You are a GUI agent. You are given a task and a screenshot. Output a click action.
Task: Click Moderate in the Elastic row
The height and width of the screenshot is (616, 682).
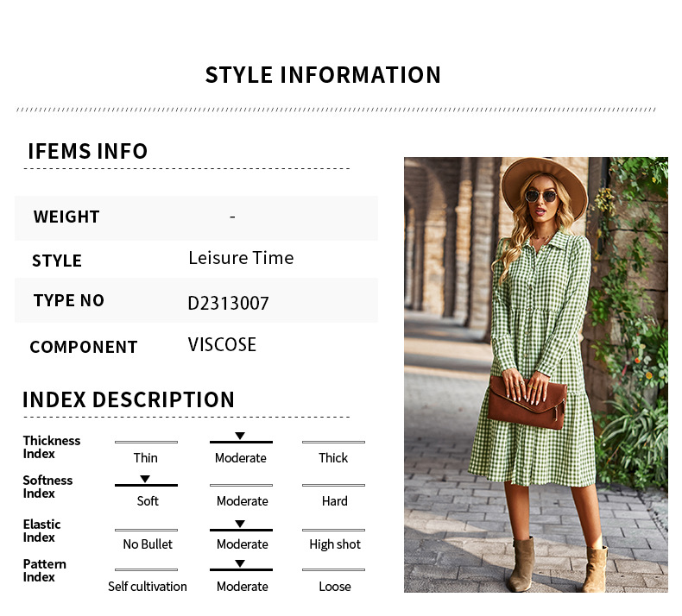[243, 544]
